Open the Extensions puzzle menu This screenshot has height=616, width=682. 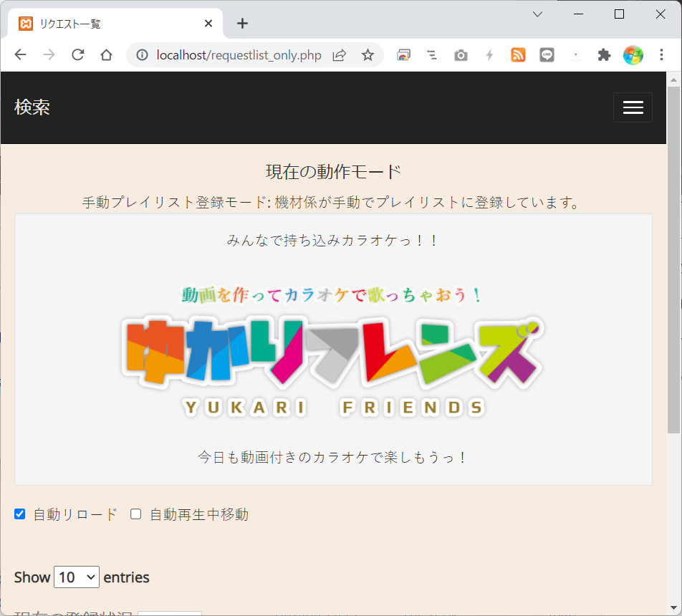coord(604,55)
